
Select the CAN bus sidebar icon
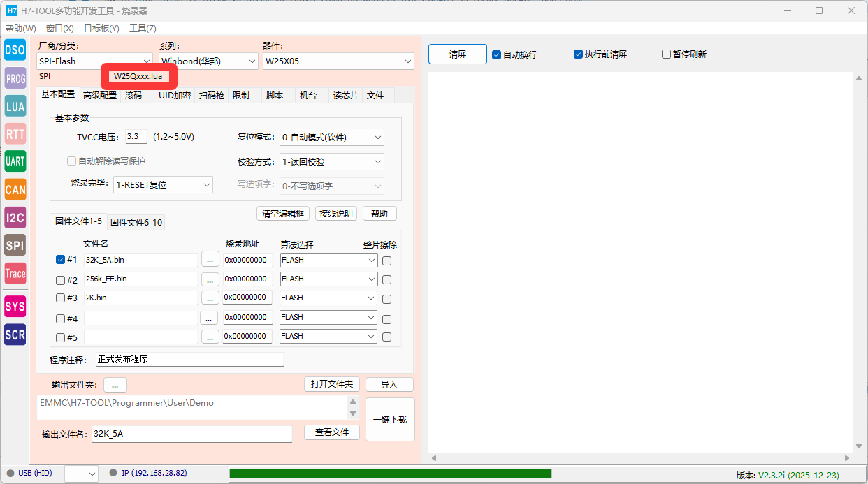(x=15, y=189)
